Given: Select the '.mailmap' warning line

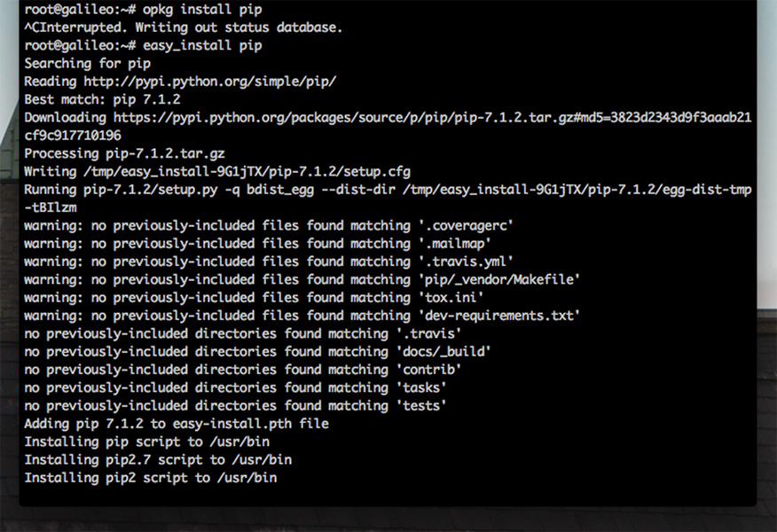Looking at the screenshot, I should [x=257, y=243].
